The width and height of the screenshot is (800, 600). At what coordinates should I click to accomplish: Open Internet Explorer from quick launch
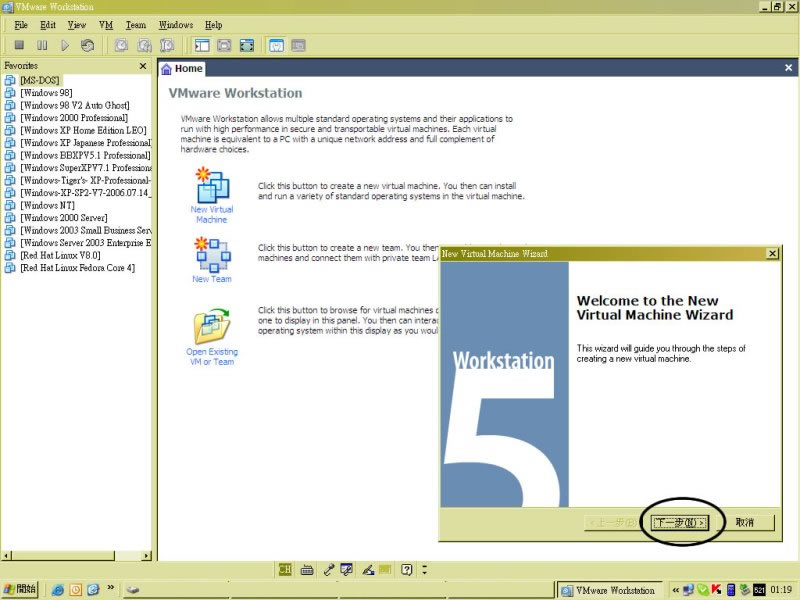tap(58, 590)
